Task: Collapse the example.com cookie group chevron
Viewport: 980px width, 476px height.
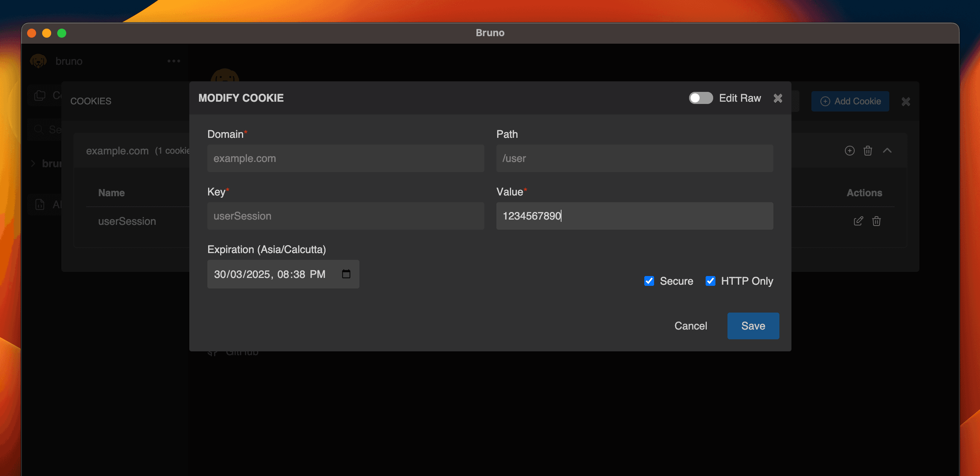Action: [887, 150]
